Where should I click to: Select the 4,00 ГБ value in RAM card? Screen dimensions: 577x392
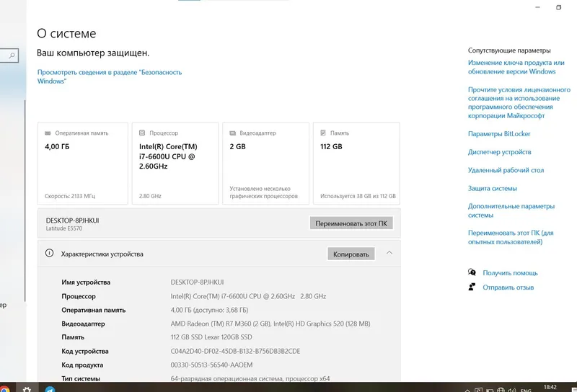tap(57, 146)
